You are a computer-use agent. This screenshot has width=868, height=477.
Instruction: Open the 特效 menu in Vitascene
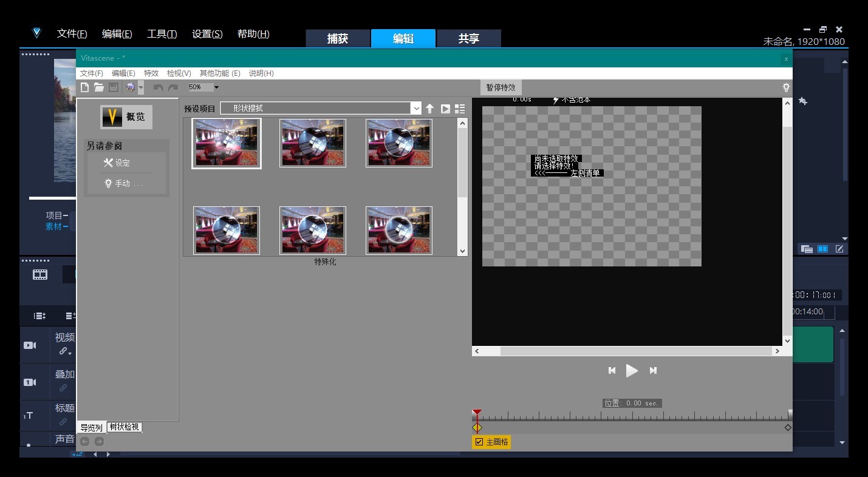(151, 73)
